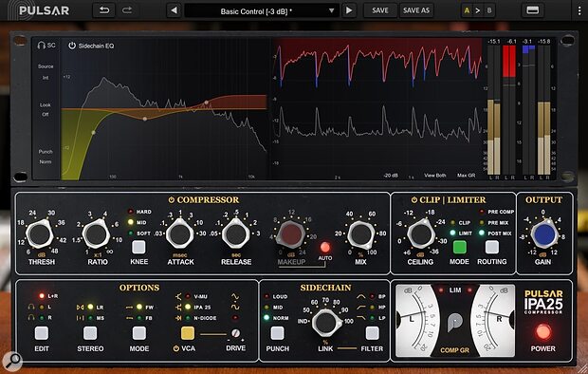
Task: Open the three-dot options menu
Action: (x=579, y=10)
